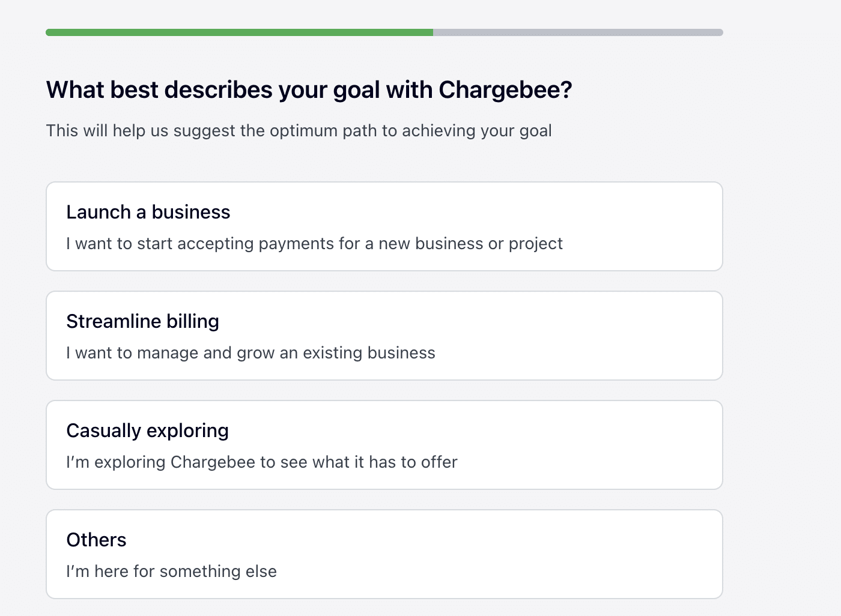Select the "Launch a business" option card

pyautogui.click(x=384, y=226)
